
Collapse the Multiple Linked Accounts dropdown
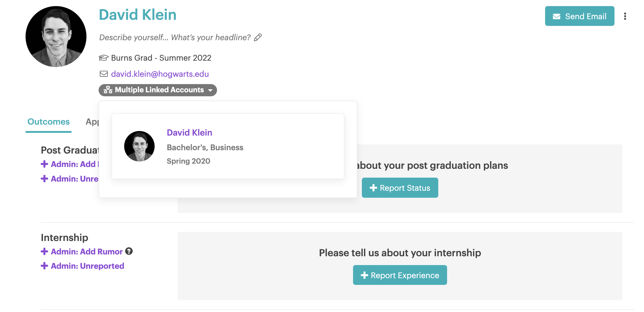[158, 90]
